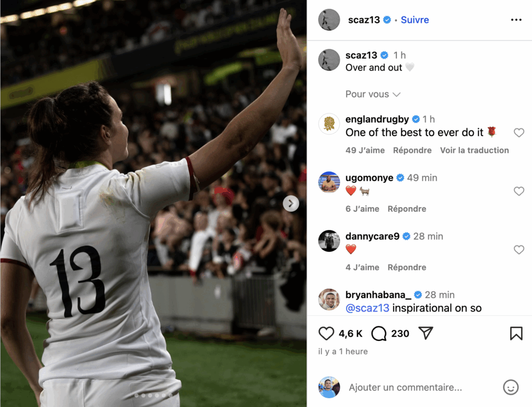Like the englandrugby comment

tap(519, 132)
